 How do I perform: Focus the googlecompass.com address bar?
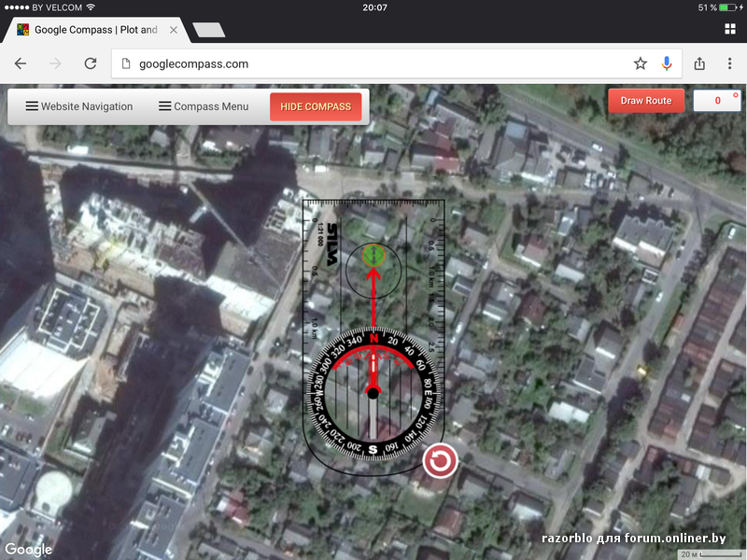pos(396,63)
